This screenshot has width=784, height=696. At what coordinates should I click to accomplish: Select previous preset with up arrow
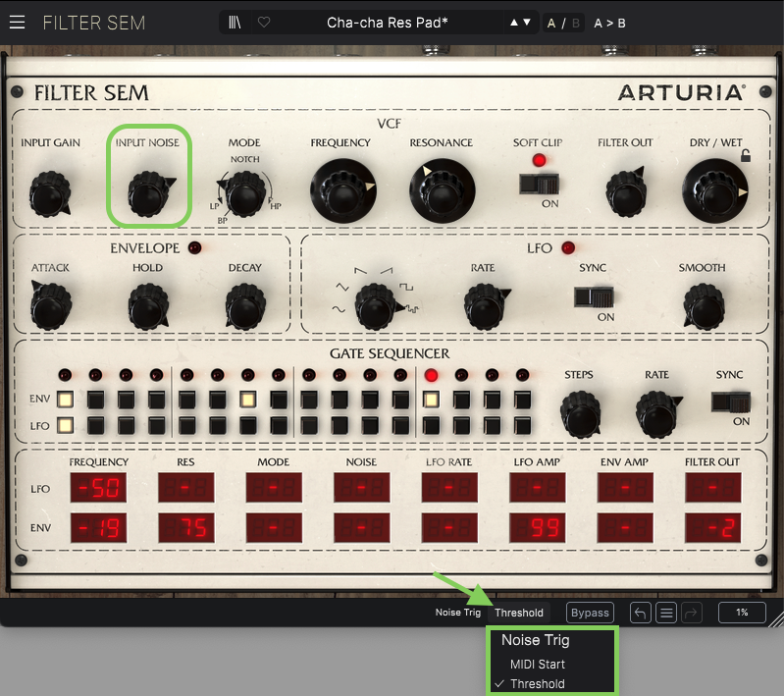click(514, 23)
